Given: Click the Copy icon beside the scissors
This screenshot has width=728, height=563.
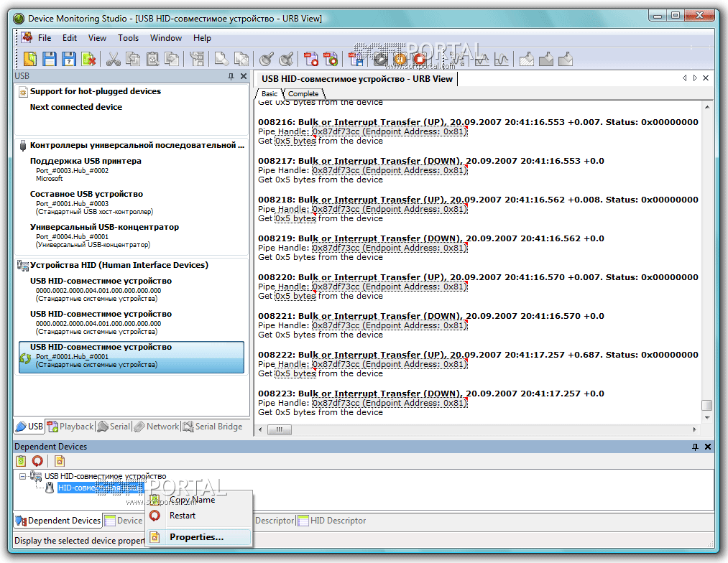Looking at the screenshot, I should coord(133,59).
